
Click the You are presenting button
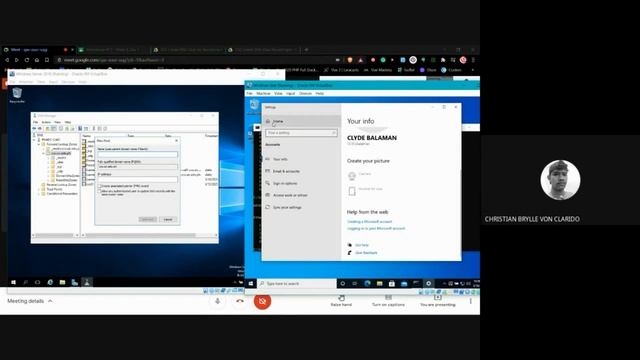click(438, 301)
